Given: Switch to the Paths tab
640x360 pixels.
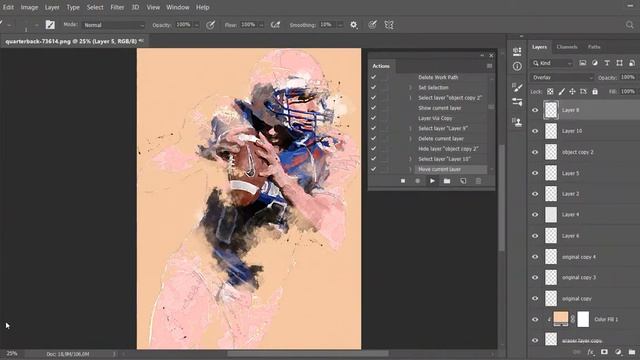Looking at the screenshot, I should 594,47.
